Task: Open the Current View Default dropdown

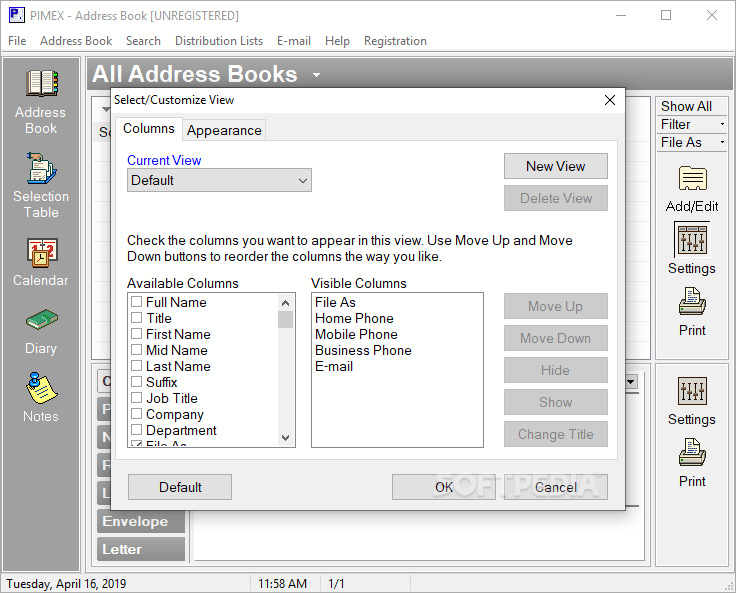Action: click(x=219, y=180)
